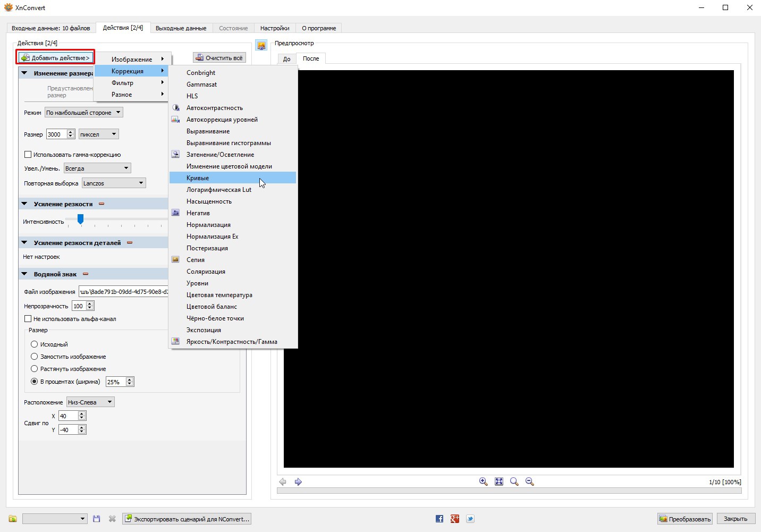The image size is (761, 532).
Task: Open script folder icon at bottom left
Action: click(13, 519)
